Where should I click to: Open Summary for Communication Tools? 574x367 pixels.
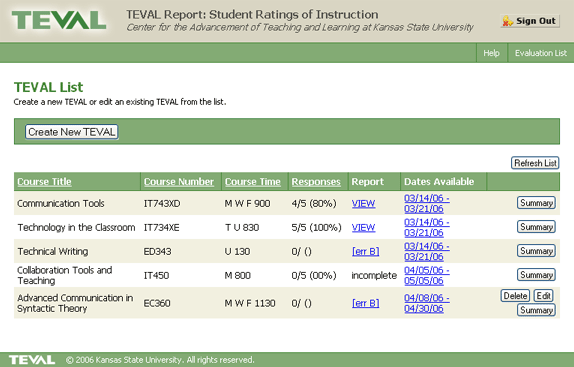tap(536, 203)
